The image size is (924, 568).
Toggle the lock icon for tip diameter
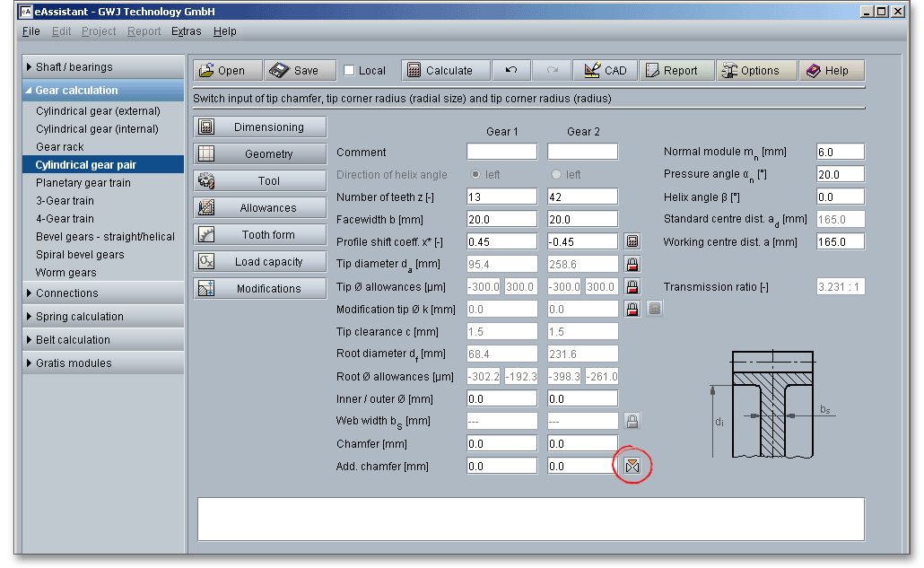[x=632, y=264]
